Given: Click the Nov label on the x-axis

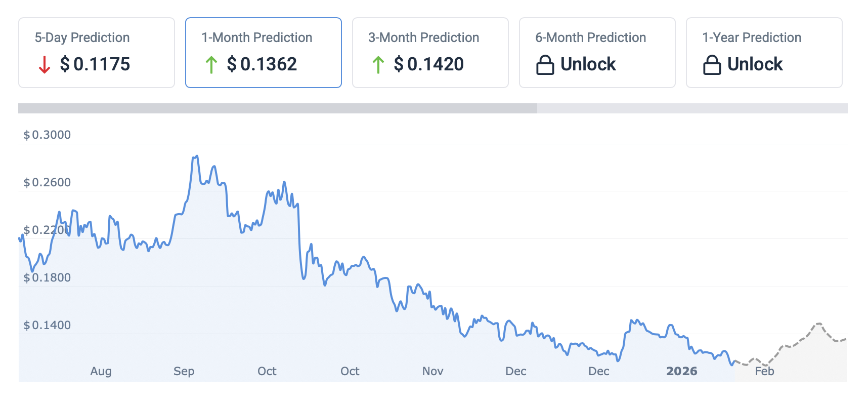Looking at the screenshot, I should click(432, 371).
